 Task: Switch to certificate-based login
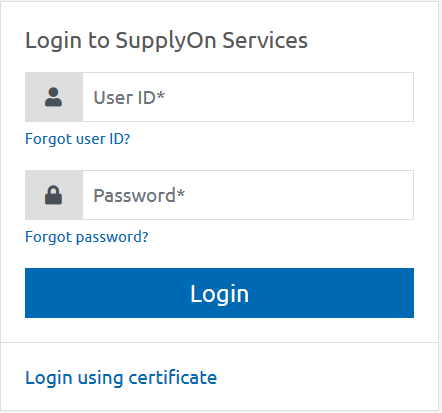(x=121, y=378)
